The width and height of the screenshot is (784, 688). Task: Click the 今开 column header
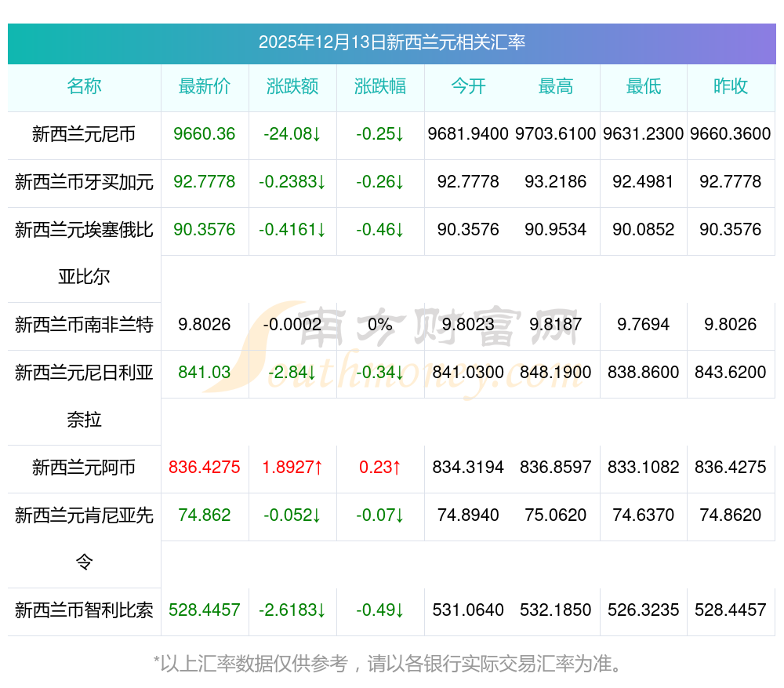pyautogui.click(x=468, y=87)
